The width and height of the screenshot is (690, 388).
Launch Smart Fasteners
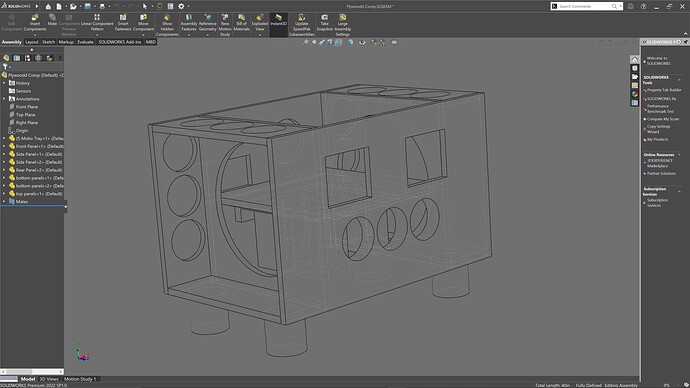123,23
